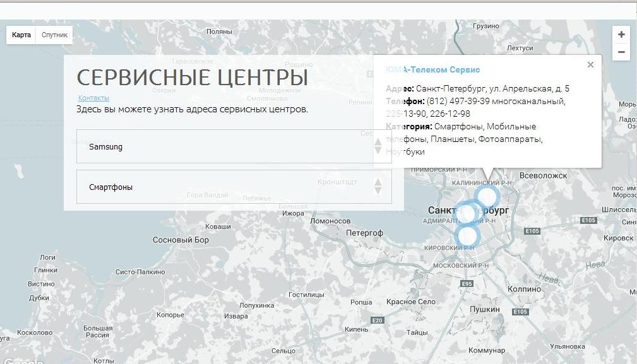The height and width of the screenshot is (364, 637).
Task: Click the Сосновый Бор map label
Action: (181, 240)
